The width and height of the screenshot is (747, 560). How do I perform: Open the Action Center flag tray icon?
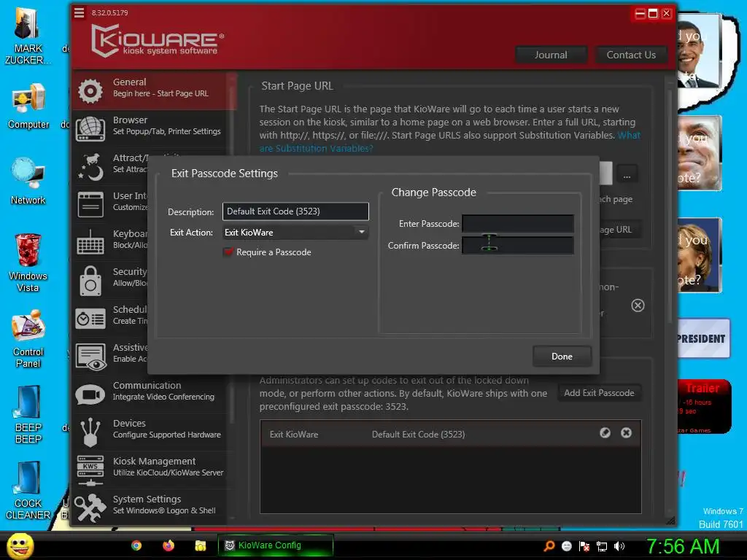[x=584, y=546]
